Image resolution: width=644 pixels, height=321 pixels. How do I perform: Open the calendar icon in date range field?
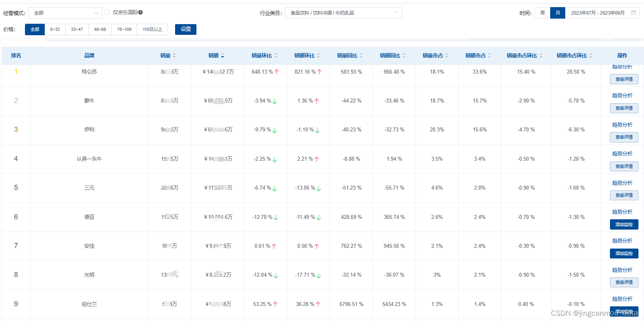[633, 13]
